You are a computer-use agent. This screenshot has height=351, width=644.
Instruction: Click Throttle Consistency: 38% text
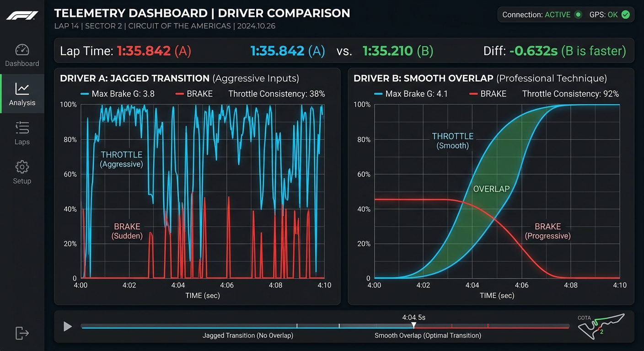coord(277,94)
